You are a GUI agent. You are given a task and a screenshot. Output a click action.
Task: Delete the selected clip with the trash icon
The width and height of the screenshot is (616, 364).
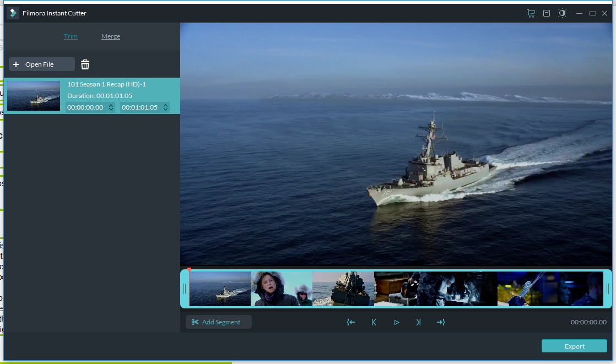click(x=85, y=64)
